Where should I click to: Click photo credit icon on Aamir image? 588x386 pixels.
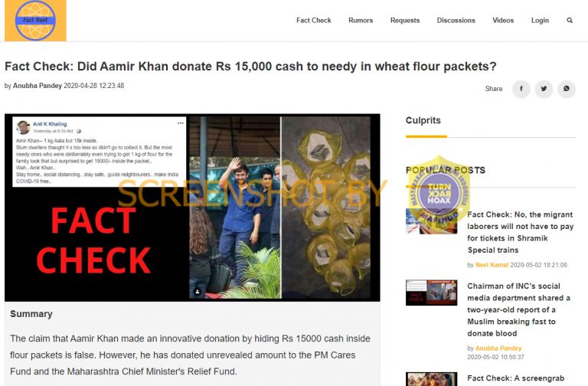[x=198, y=291]
